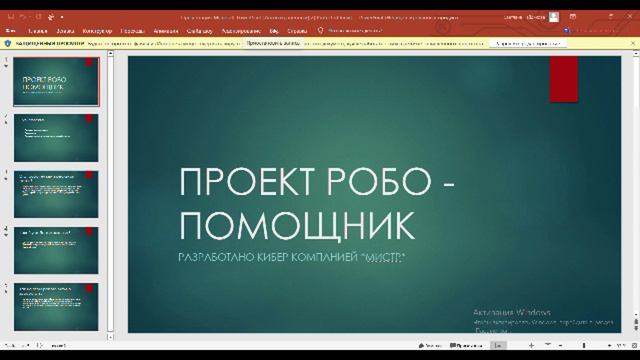Go to next slide using double-arrow button

636,329
